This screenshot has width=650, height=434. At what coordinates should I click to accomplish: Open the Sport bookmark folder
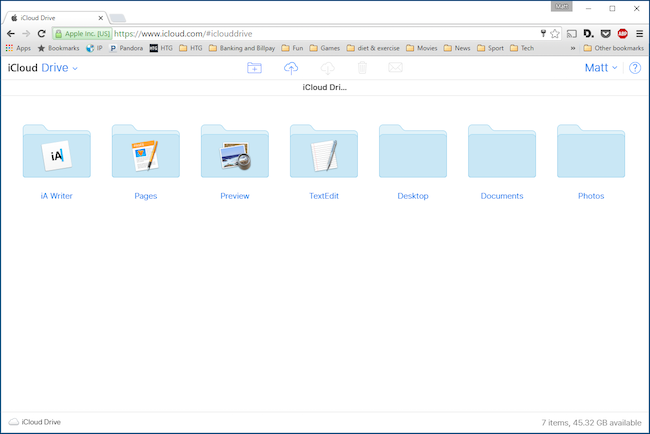[490, 48]
